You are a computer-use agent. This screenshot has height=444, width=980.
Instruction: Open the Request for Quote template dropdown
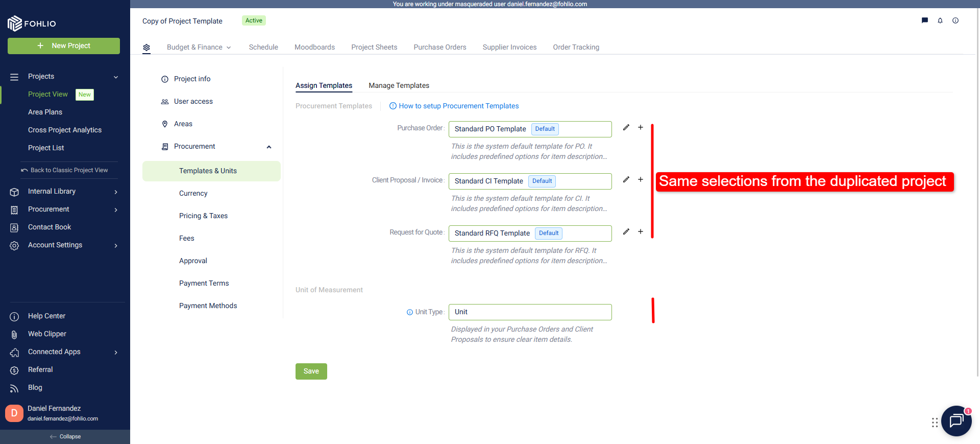[x=530, y=233]
